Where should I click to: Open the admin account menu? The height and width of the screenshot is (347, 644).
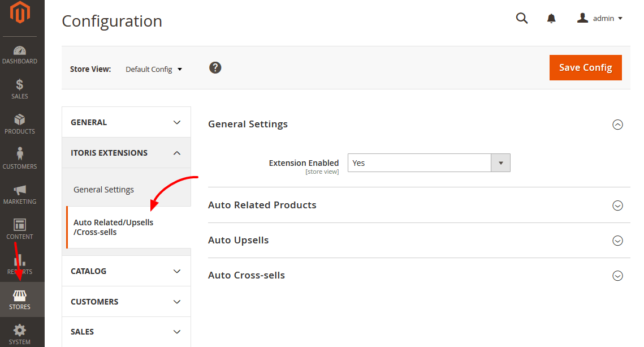[x=600, y=18]
